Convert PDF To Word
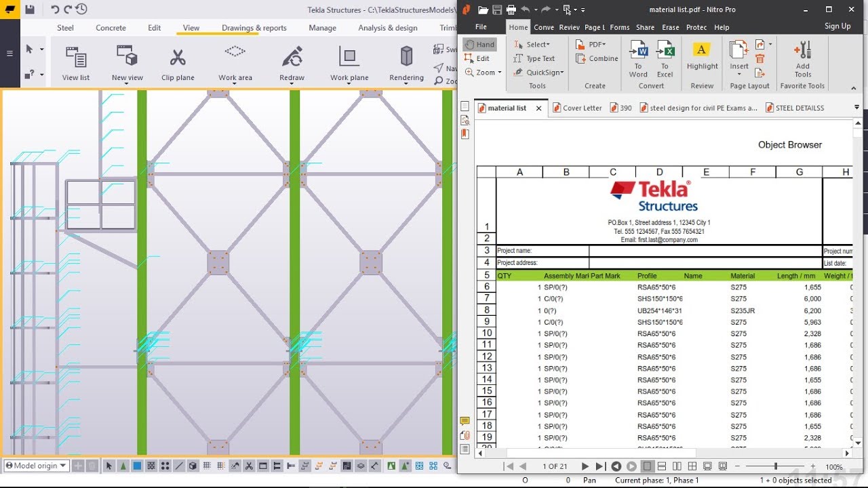 pos(638,60)
